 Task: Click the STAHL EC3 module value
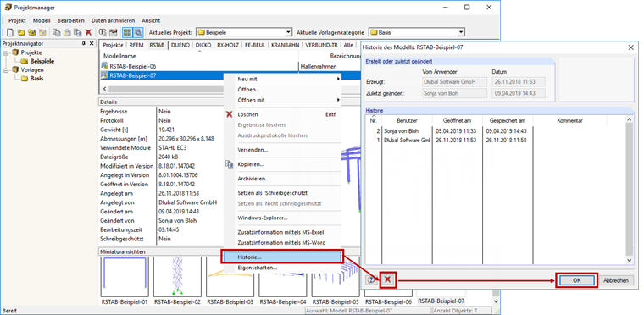(173, 148)
